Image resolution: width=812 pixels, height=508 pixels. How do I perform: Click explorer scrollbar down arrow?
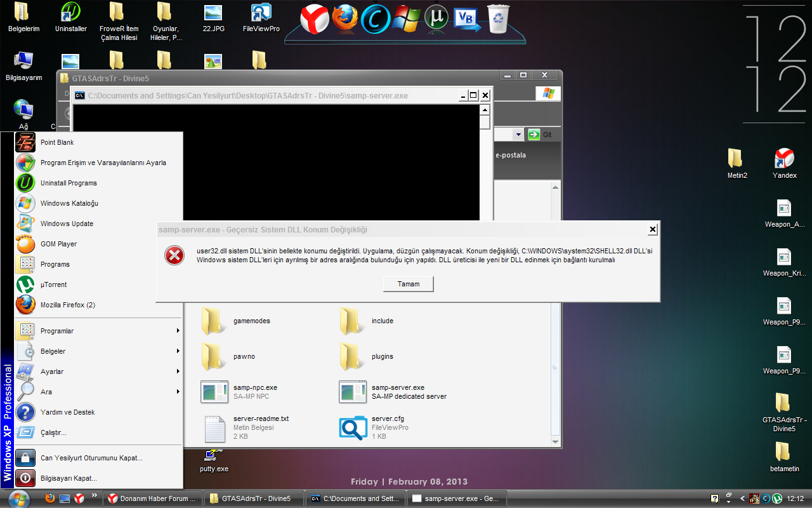556,442
